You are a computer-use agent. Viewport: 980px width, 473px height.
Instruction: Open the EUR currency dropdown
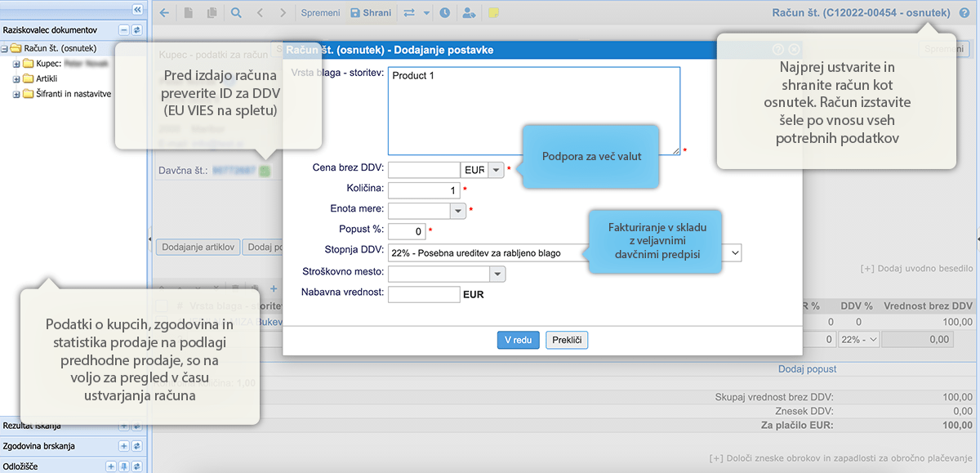point(496,170)
